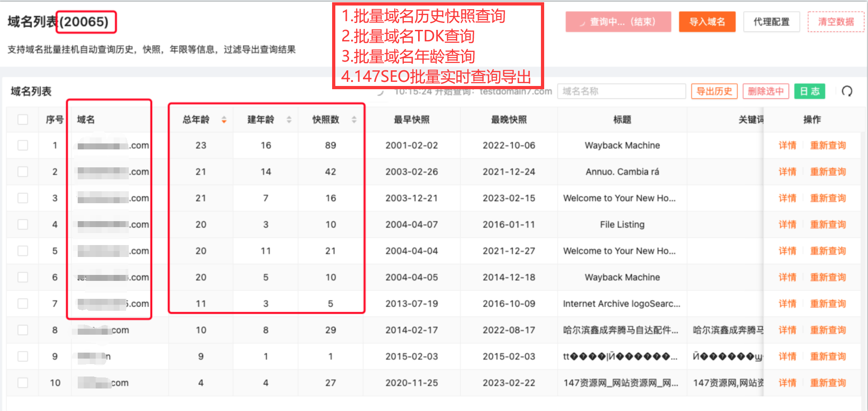Toggle the select-all checkbox in table header
The width and height of the screenshot is (868, 411).
coord(23,120)
